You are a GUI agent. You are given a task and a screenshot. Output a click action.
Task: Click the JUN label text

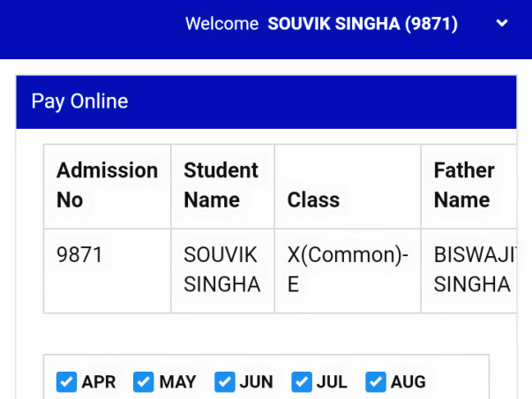click(256, 382)
